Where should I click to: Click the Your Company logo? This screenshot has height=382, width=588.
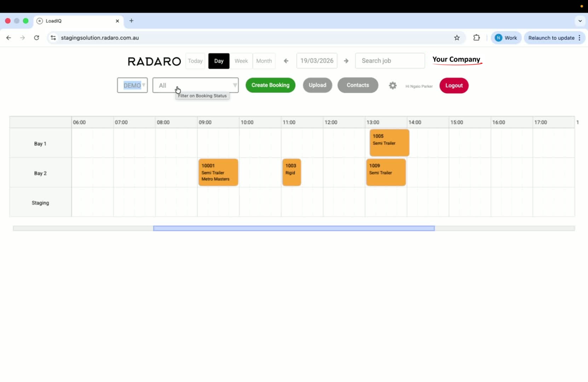pos(457,60)
